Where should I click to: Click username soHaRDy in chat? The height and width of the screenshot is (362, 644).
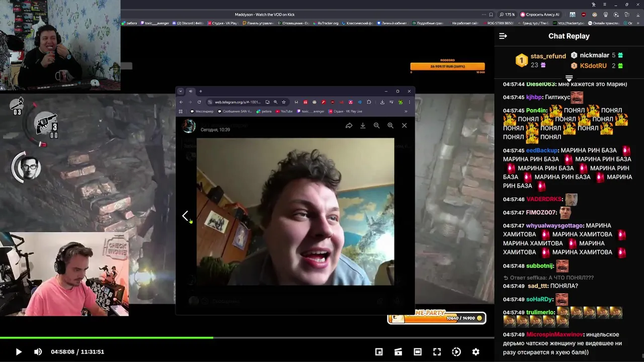(539, 299)
